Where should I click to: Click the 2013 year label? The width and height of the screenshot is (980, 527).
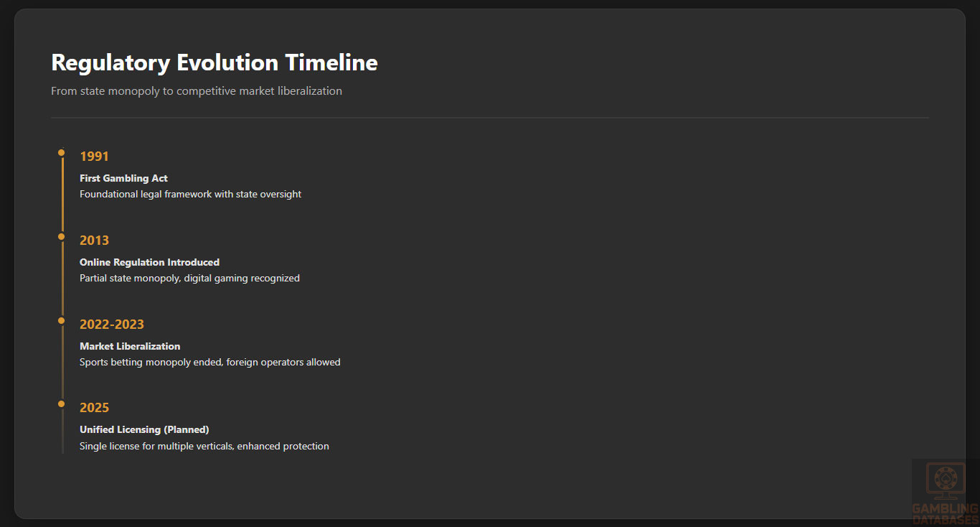(x=94, y=241)
